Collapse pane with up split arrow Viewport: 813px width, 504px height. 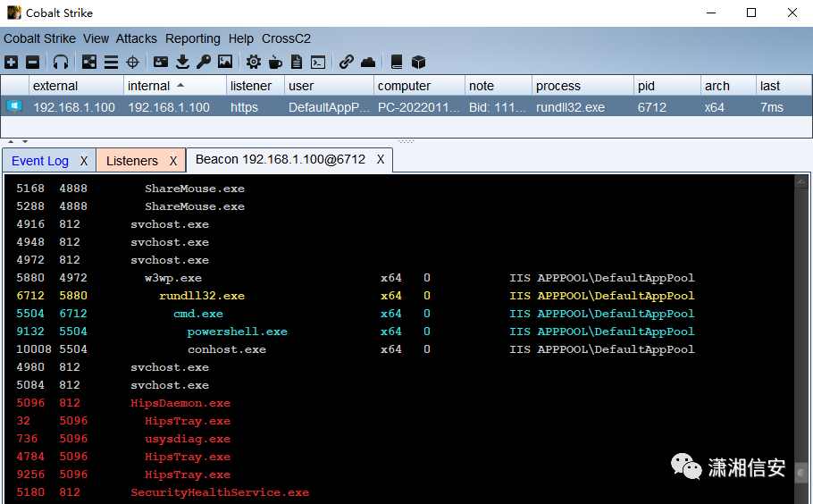click(11, 141)
